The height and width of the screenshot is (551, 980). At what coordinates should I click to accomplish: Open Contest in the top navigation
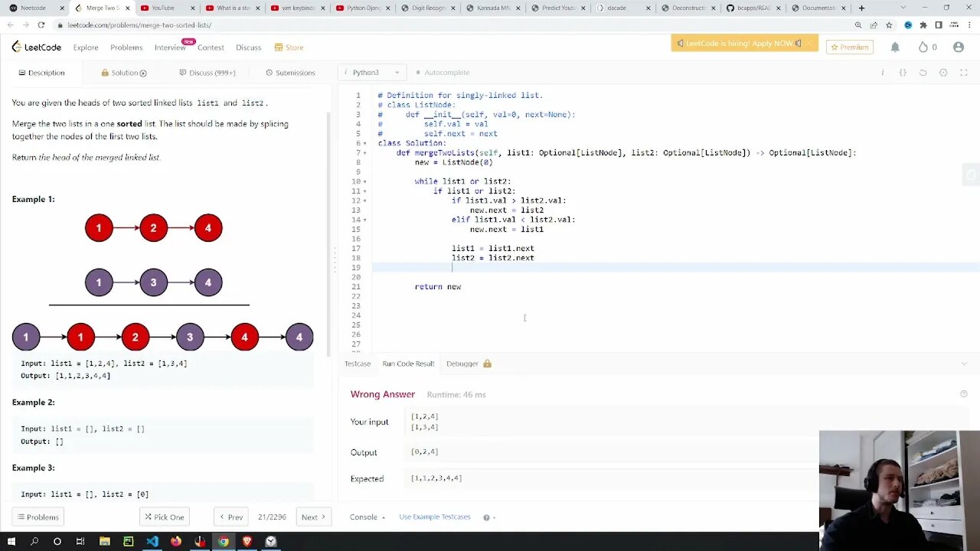(211, 47)
